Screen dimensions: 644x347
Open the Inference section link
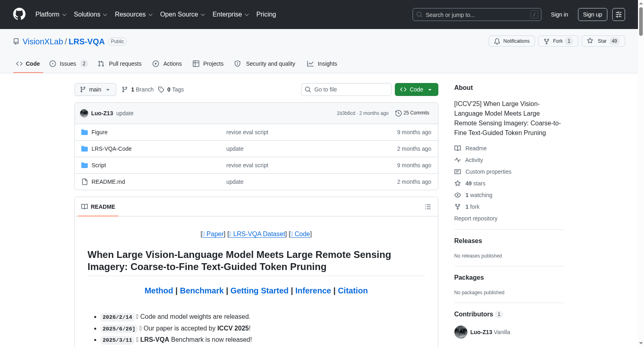(x=313, y=291)
